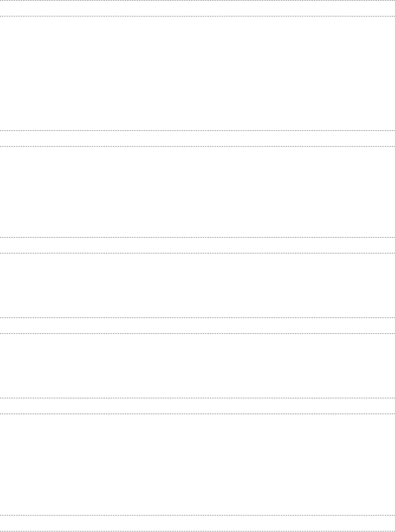Click the narrow gap inside the bottommost line pair

197,523
